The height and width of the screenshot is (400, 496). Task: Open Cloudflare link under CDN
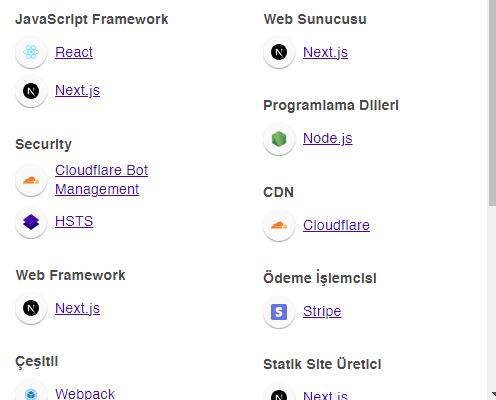tap(336, 225)
